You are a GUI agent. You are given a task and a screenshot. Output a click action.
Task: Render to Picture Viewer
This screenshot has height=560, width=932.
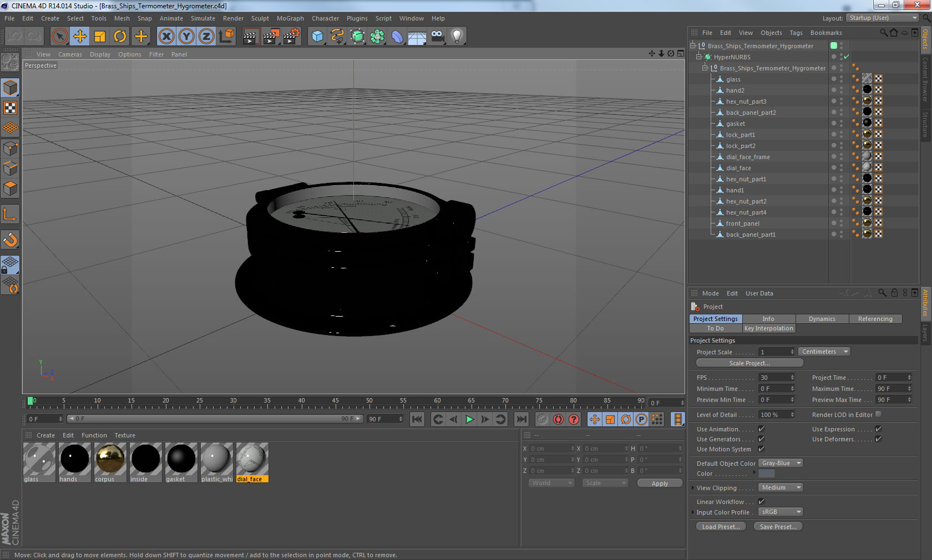[x=271, y=37]
